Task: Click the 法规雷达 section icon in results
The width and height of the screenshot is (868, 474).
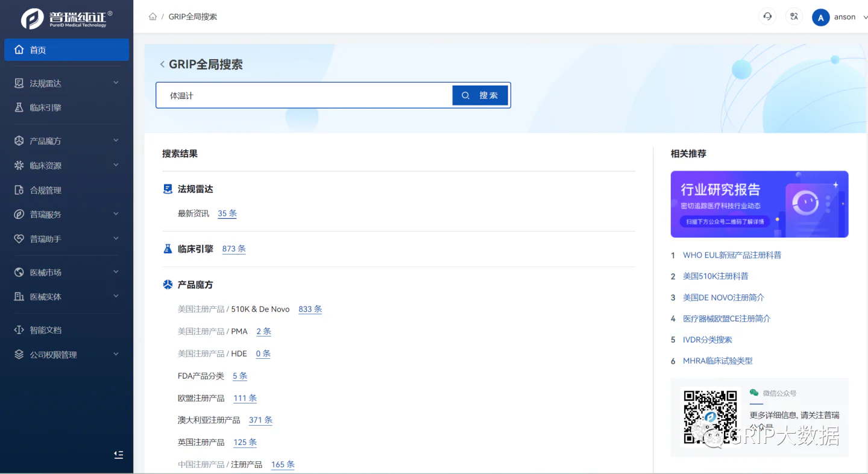Action: (x=168, y=189)
